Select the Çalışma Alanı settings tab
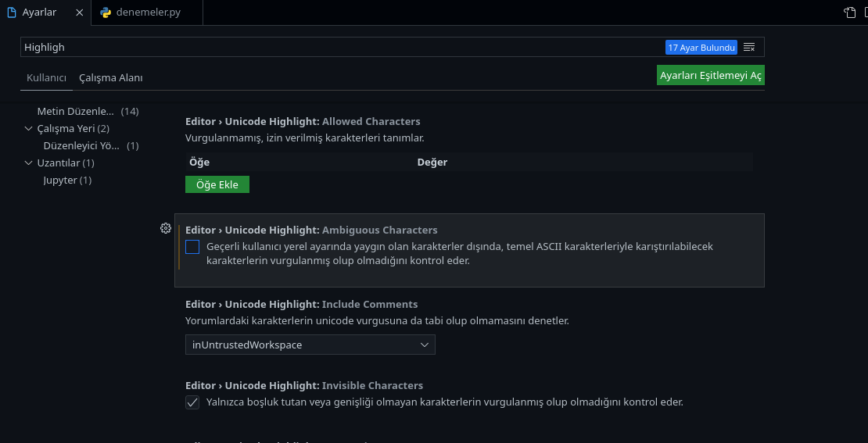The width and height of the screenshot is (868, 443). point(110,78)
